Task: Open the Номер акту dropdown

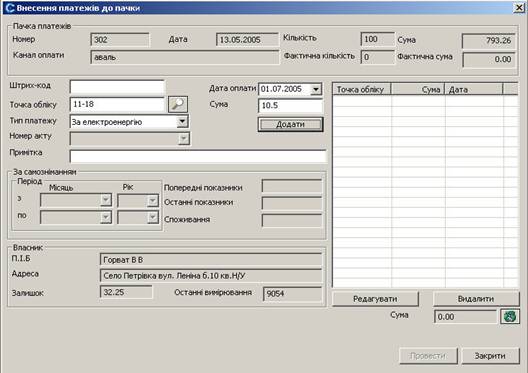Action: [x=184, y=138]
